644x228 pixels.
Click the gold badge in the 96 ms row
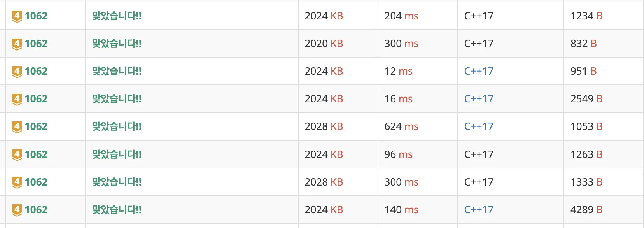17,155
